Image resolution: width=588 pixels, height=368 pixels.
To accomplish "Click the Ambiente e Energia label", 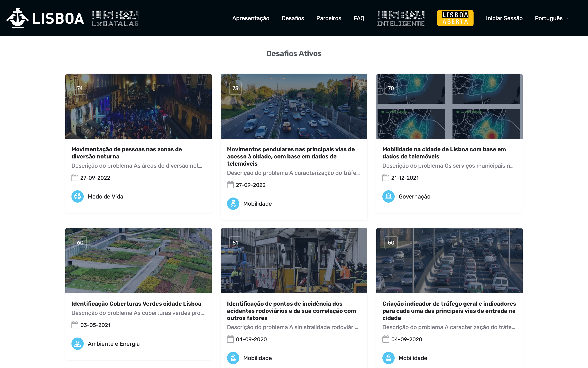I will pyautogui.click(x=114, y=344).
